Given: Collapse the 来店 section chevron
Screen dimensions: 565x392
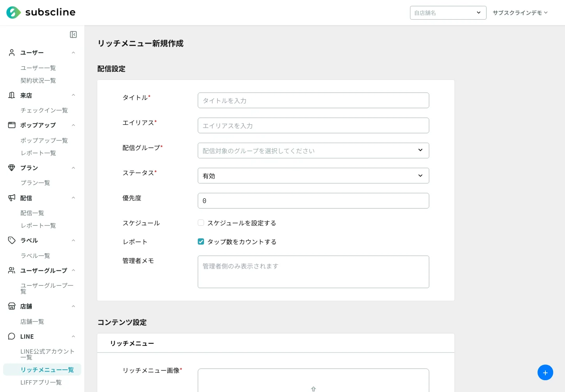Looking at the screenshot, I should tap(73, 95).
